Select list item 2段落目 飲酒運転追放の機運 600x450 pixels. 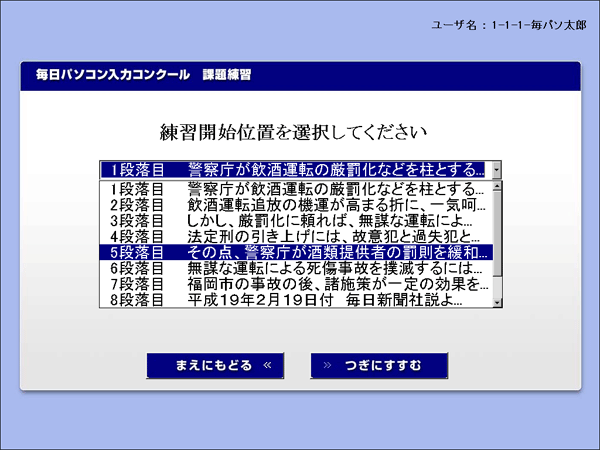296,205
